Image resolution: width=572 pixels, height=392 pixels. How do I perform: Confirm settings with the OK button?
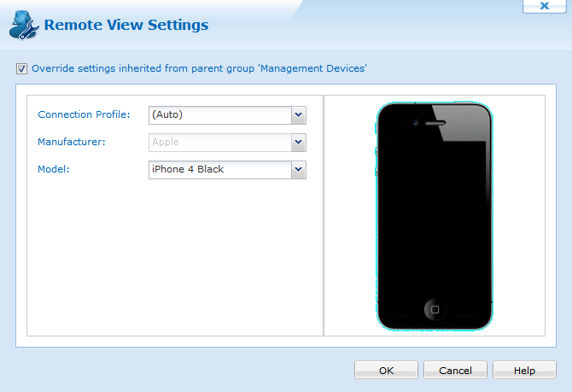(x=386, y=371)
